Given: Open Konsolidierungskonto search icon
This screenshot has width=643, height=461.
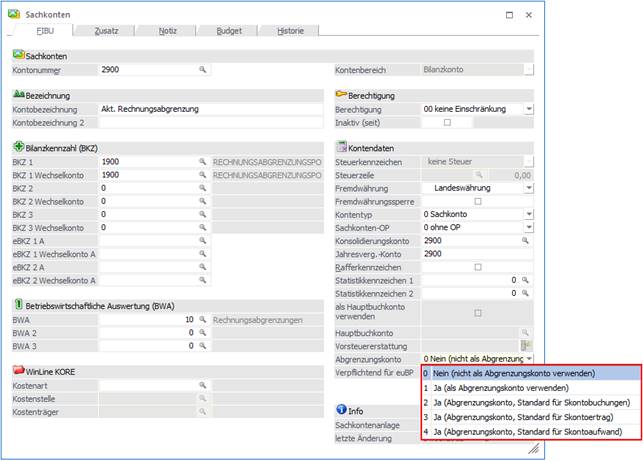Looking at the screenshot, I should (524, 241).
